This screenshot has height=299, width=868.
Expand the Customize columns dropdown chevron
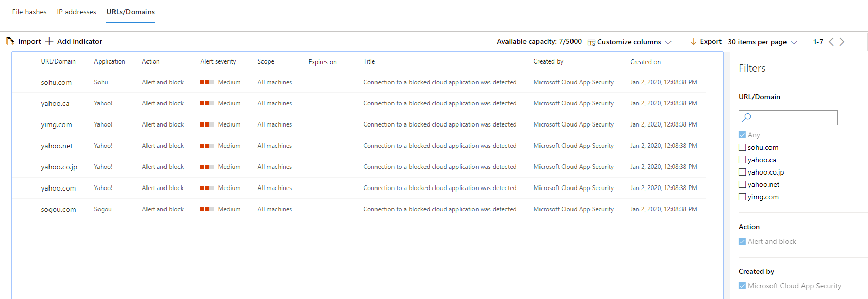(668, 42)
